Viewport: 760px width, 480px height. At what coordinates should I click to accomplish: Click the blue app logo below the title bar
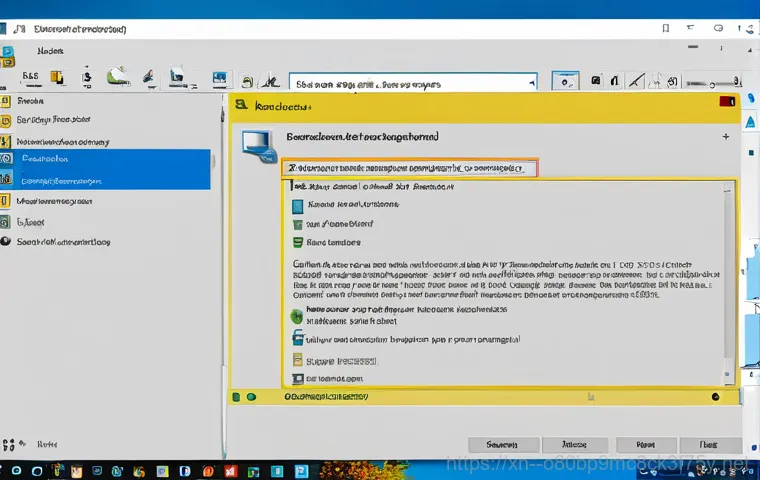[x=8, y=56]
